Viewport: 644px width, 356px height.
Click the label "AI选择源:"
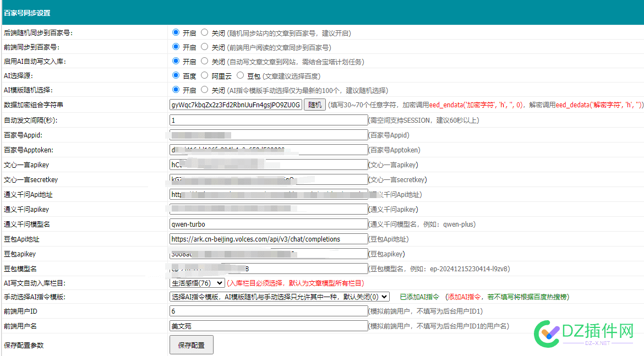(x=18, y=75)
